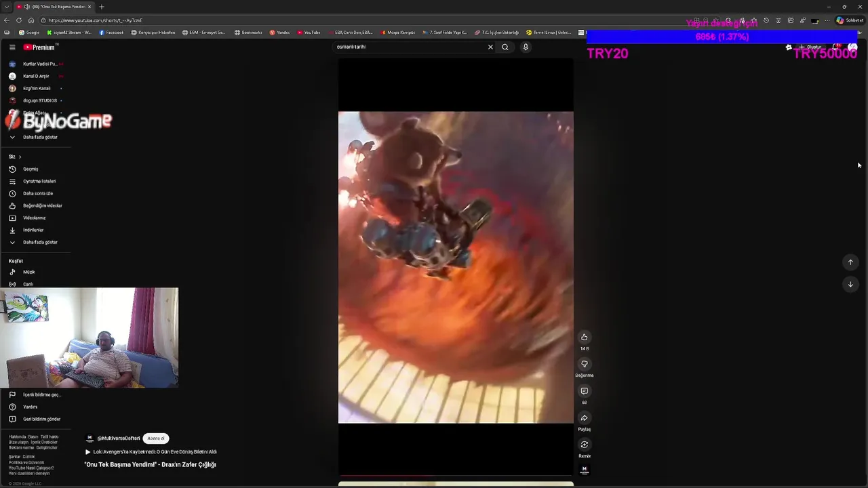Open Kanal D Arşiv subscription channel

click(x=35, y=76)
